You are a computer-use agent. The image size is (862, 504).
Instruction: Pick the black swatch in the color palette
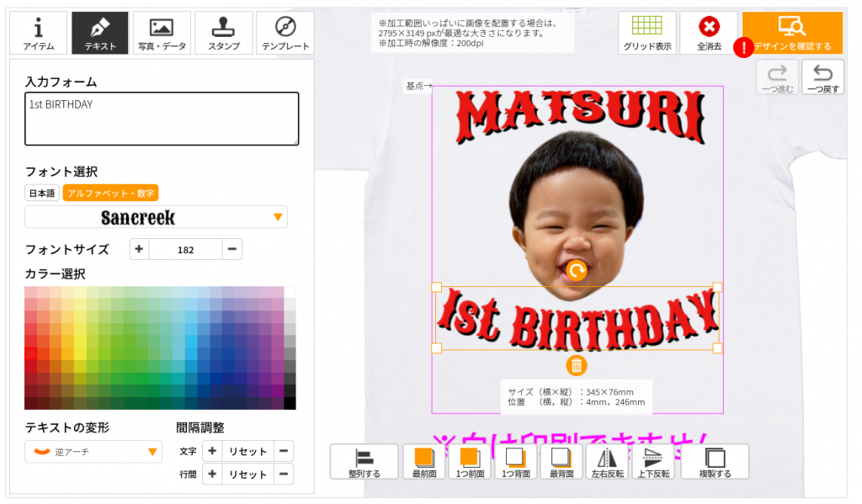290,403
